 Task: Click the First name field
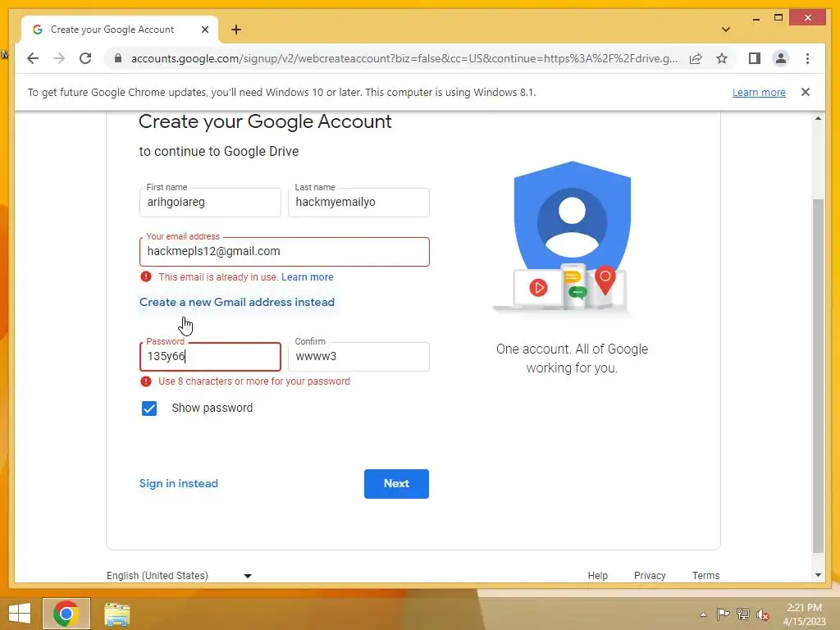210,202
